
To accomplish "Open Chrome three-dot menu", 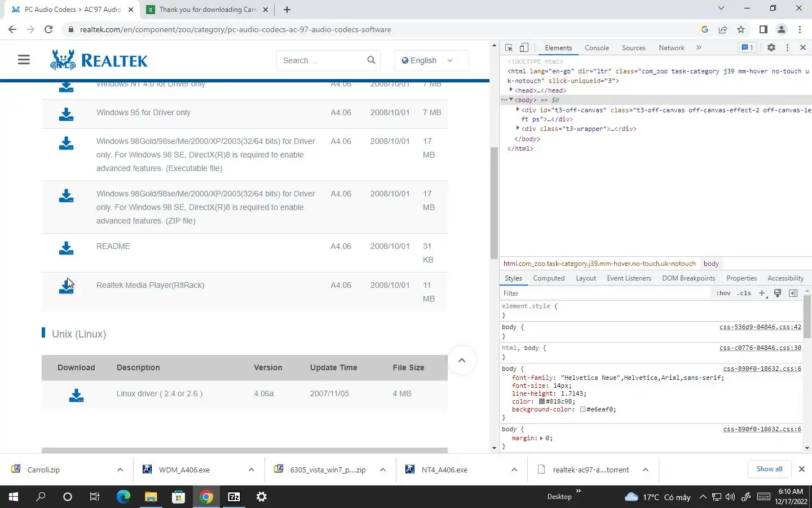I will [800, 29].
